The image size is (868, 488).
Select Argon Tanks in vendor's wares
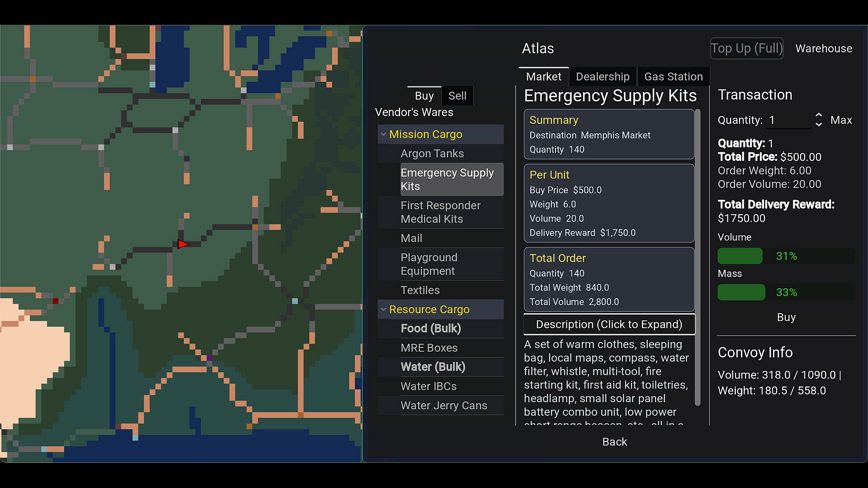432,154
